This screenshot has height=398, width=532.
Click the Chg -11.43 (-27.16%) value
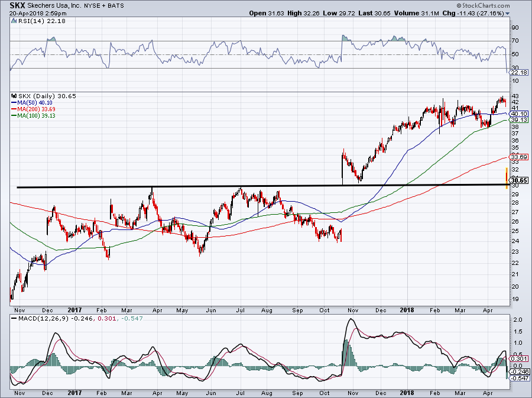point(473,13)
